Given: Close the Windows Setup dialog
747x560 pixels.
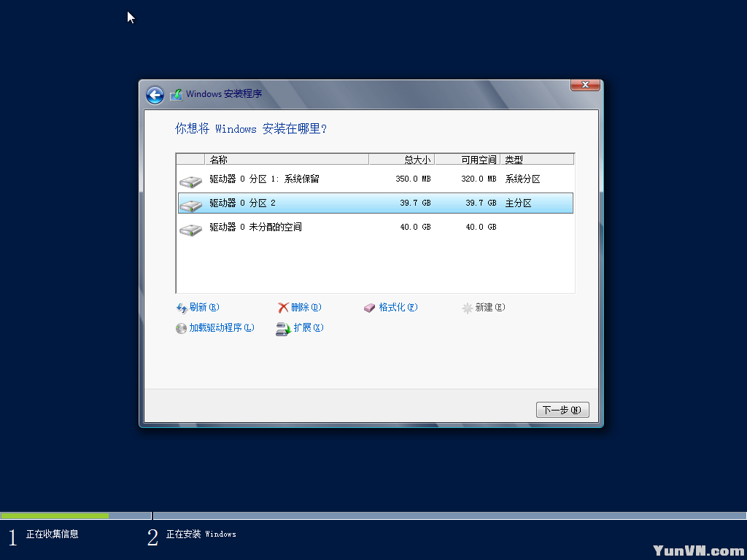Looking at the screenshot, I should [585, 85].
